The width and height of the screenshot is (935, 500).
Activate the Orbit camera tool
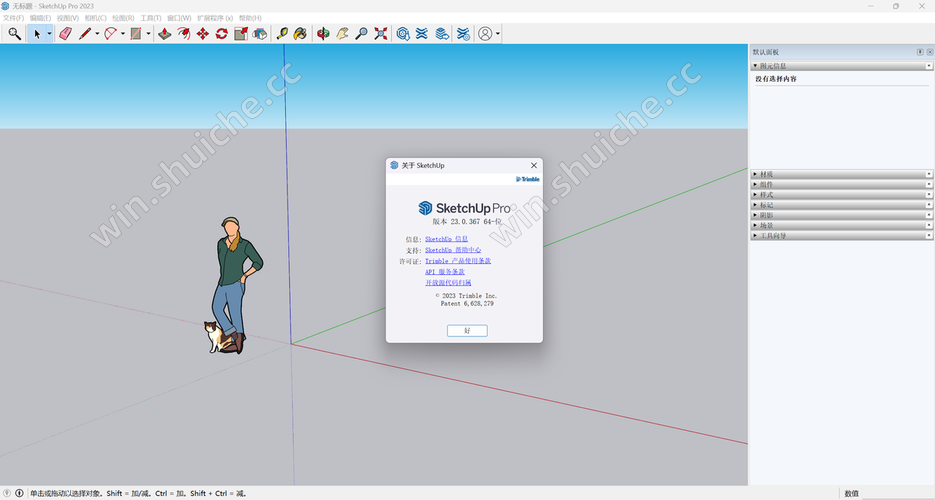coord(324,34)
